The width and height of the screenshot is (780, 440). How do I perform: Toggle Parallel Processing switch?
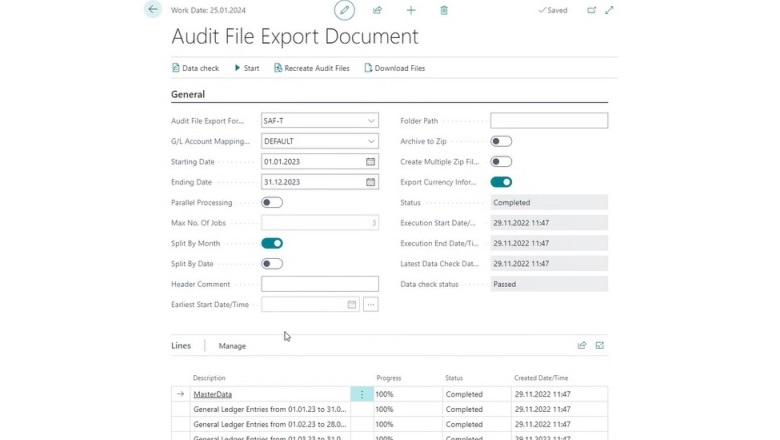click(x=272, y=202)
